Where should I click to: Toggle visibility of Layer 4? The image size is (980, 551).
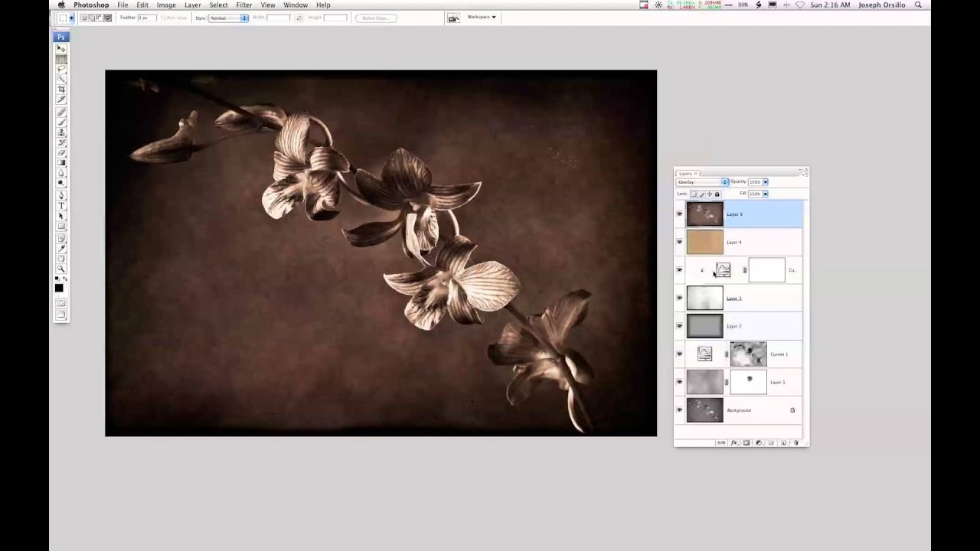679,242
